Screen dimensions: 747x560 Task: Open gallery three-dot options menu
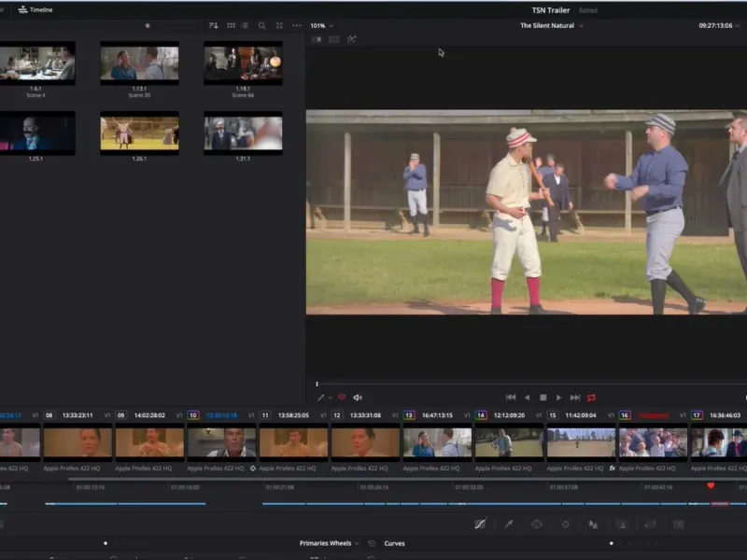297,26
